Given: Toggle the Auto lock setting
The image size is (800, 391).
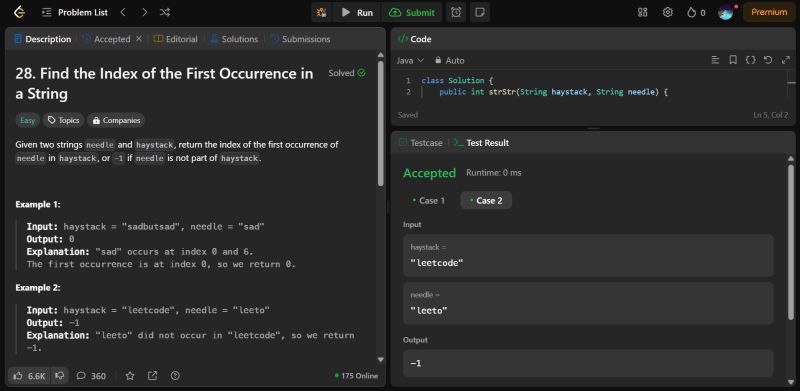Looking at the screenshot, I should pos(449,60).
